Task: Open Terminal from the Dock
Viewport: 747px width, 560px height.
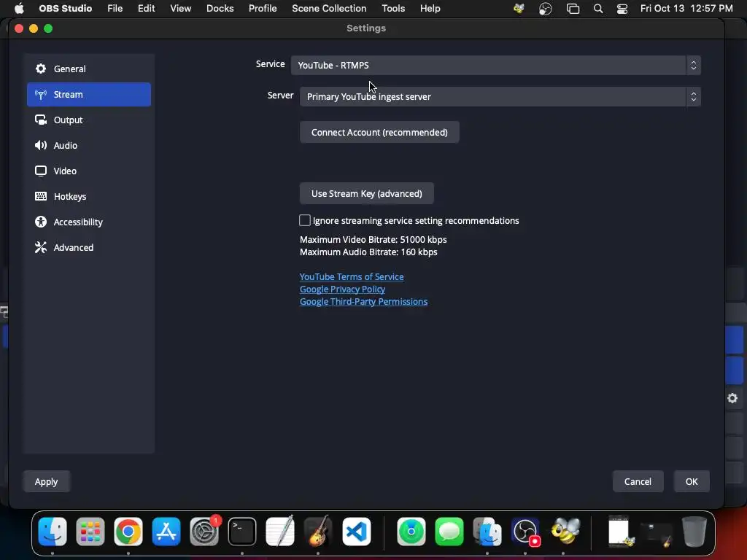Action: [242, 531]
